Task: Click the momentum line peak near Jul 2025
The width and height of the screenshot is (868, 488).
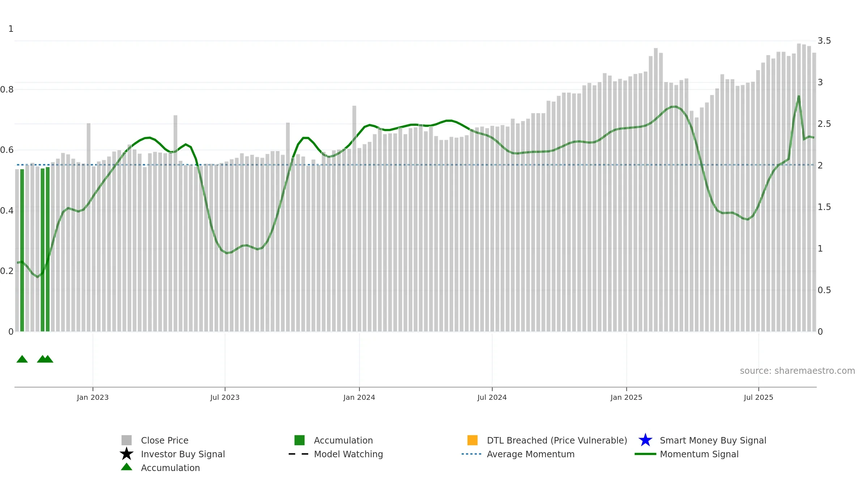Action: click(799, 96)
